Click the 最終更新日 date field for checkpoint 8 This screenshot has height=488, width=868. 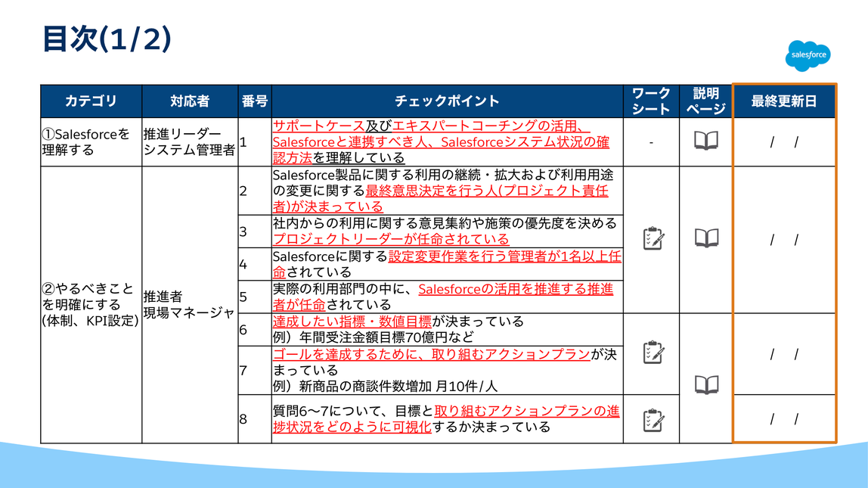point(784,418)
